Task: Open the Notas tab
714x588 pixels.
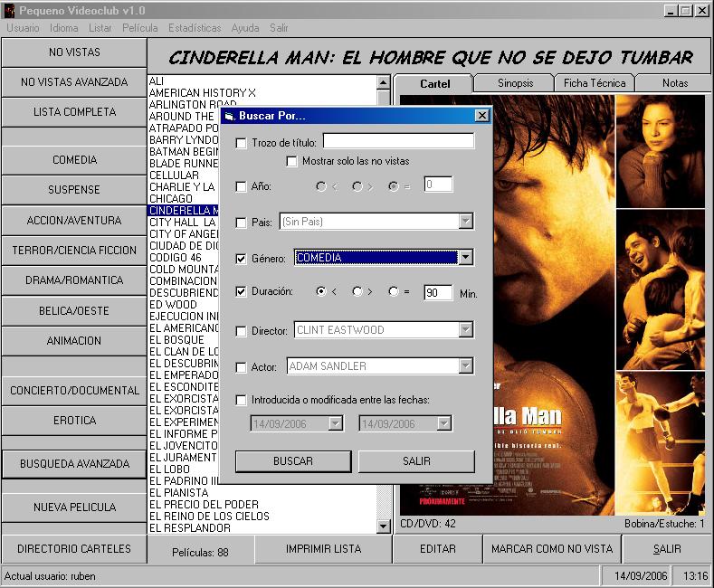Action: [674, 83]
